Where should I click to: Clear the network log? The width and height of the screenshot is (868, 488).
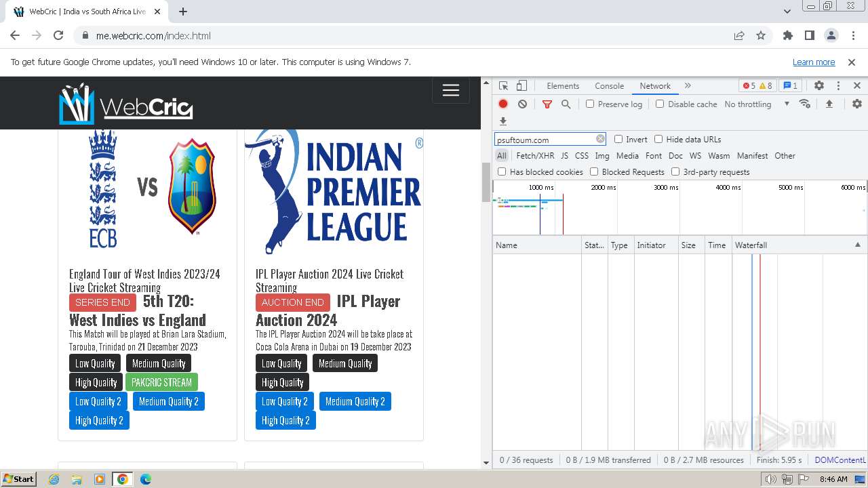[x=522, y=104]
